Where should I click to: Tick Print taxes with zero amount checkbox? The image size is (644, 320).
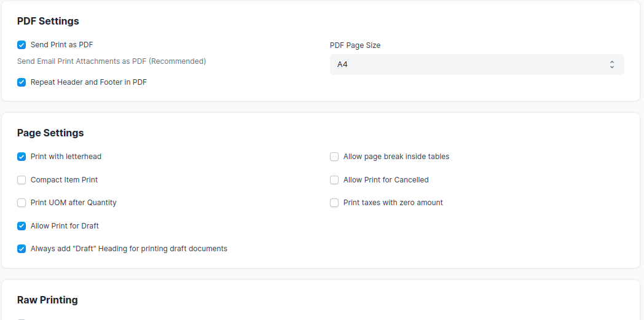(334, 202)
